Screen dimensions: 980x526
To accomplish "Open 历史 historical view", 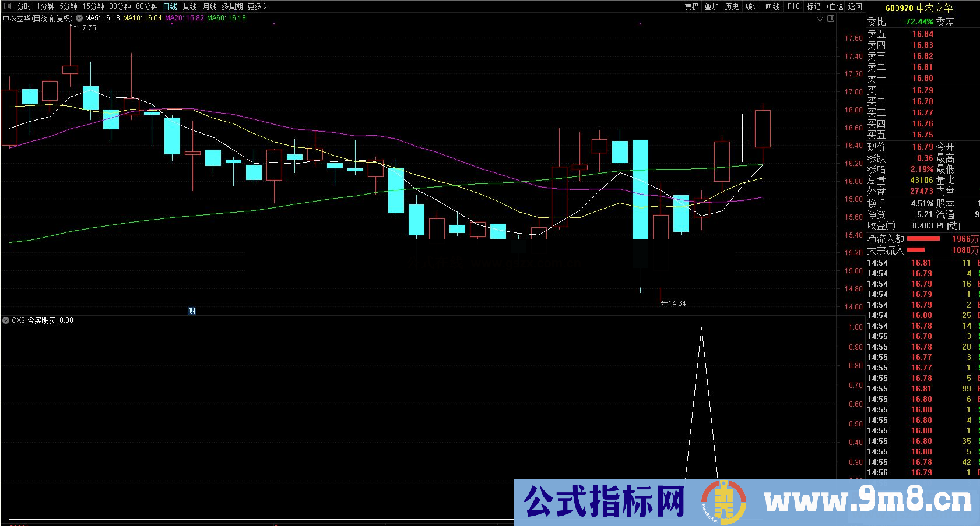I will tap(732, 7).
